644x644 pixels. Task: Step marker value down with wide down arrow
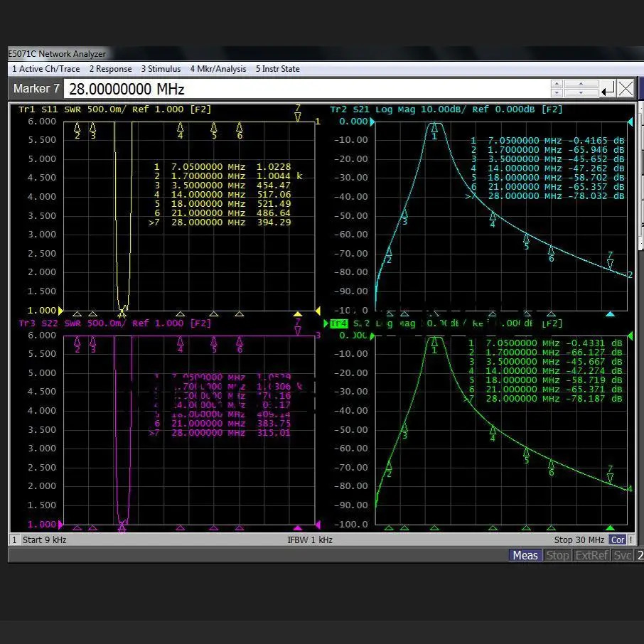coord(581,93)
